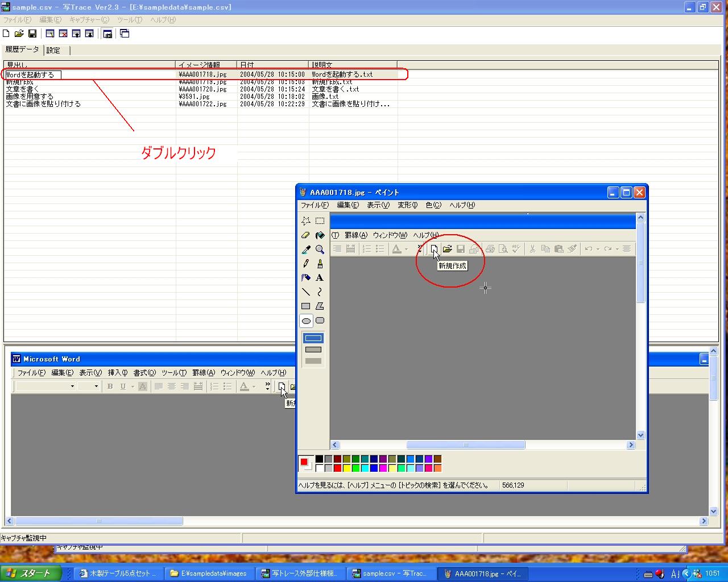
Task: Select the 画像を用意する row
Action: (x=200, y=97)
